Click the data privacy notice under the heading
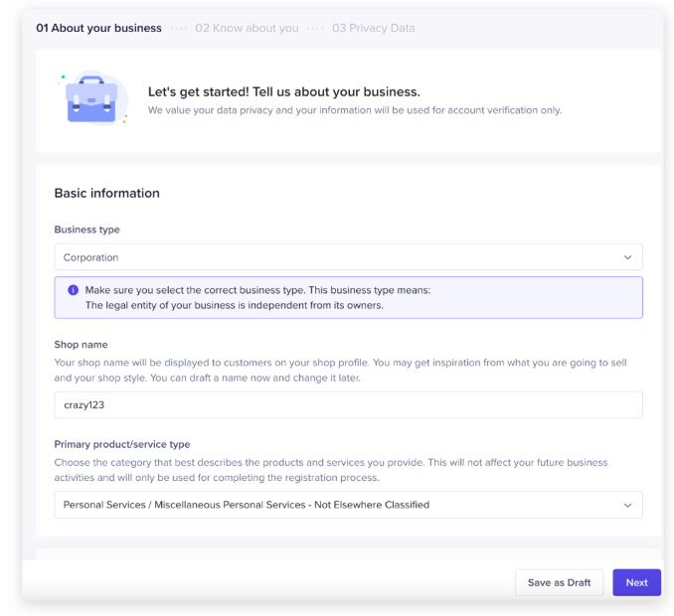Image resolution: width=674 pixels, height=616 pixels. pyautogui.click(x=355, y=110)
